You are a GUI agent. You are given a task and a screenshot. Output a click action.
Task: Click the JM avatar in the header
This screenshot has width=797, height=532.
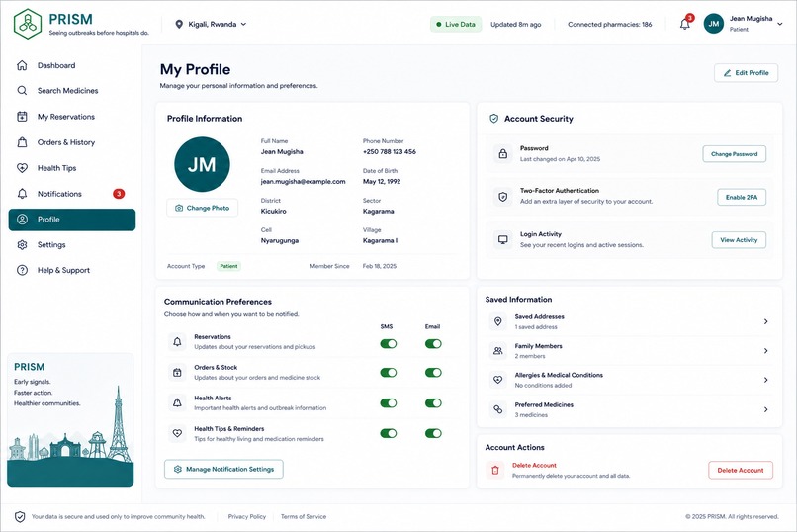point(714,24)
